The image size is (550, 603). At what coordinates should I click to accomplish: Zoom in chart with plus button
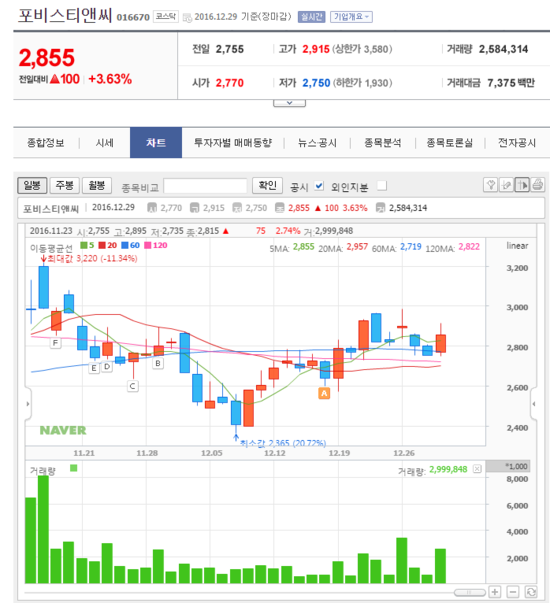click(x=495, y=592)
